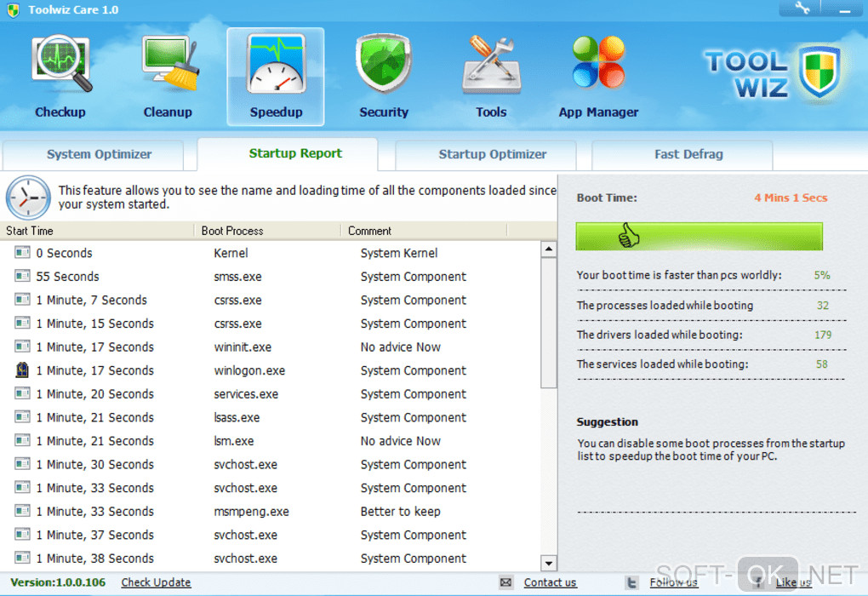Image resolution: width=868 pixels, height=596 pixels.
Task: Click the Toolwiz Care title bar shield icon
Action: [x=13, y=9]
